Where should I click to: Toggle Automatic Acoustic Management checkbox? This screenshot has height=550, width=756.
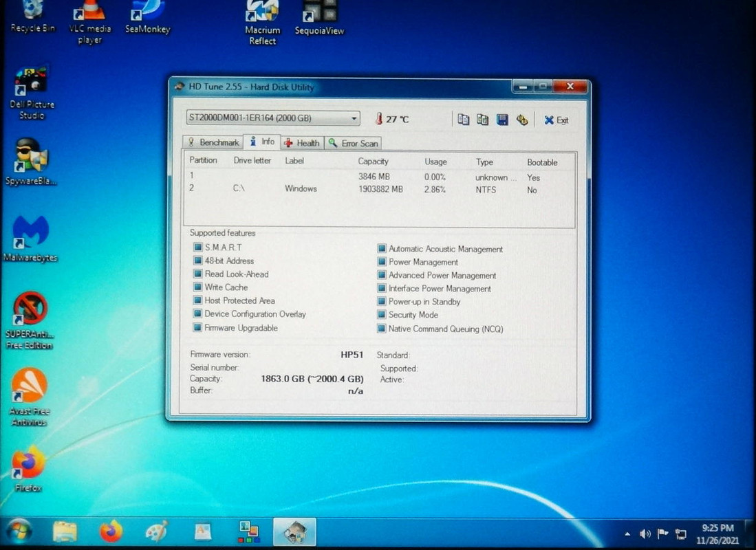381,248
